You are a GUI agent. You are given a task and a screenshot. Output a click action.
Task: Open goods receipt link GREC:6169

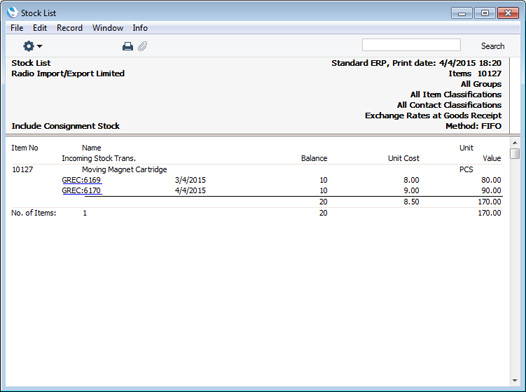point(82,180)
